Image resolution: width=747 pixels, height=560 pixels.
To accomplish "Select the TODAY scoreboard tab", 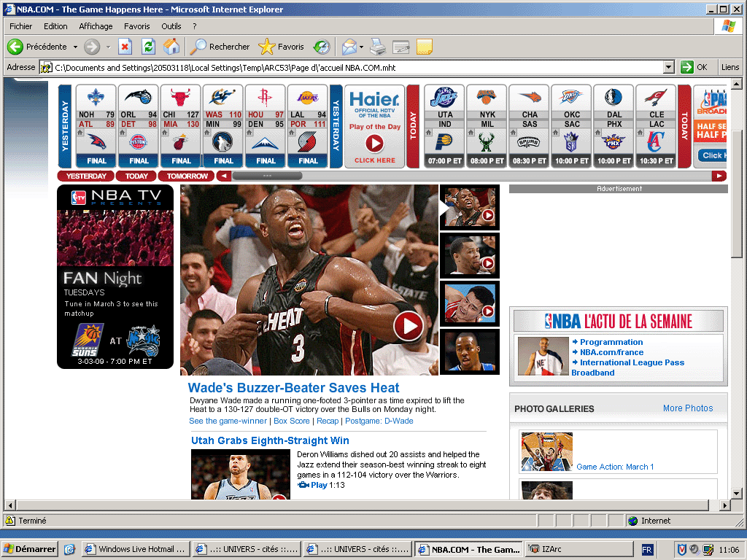I will [x=136, y=176].
